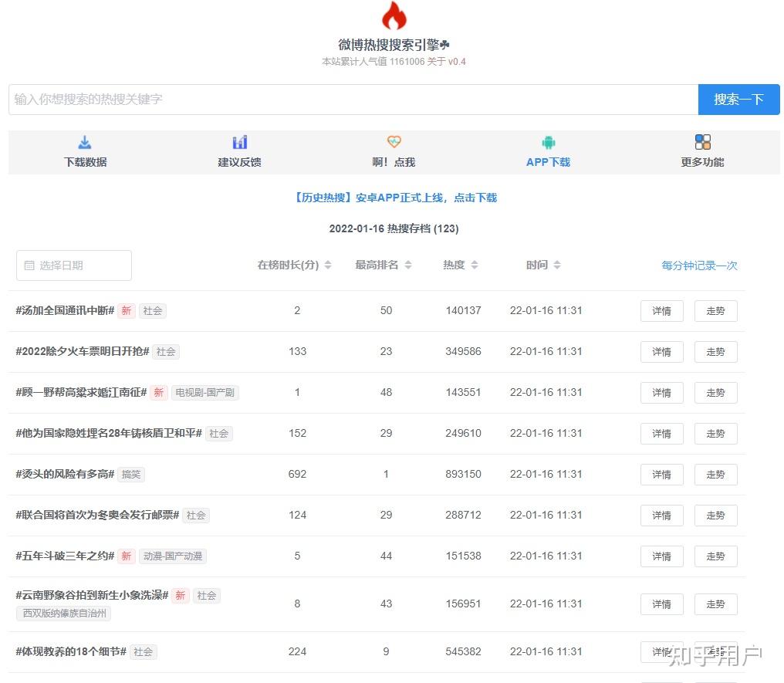Open 走势 for 云南野象谷拍到新生小象洗澡
The height and width of the screenshot is (683, 784).
(715, 604)
